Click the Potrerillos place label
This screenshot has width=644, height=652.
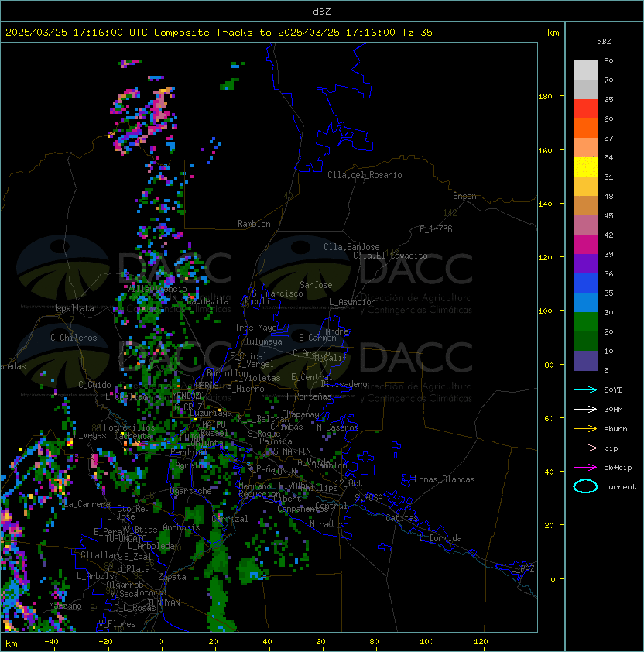pyautogui.click(x=129, y=427)
